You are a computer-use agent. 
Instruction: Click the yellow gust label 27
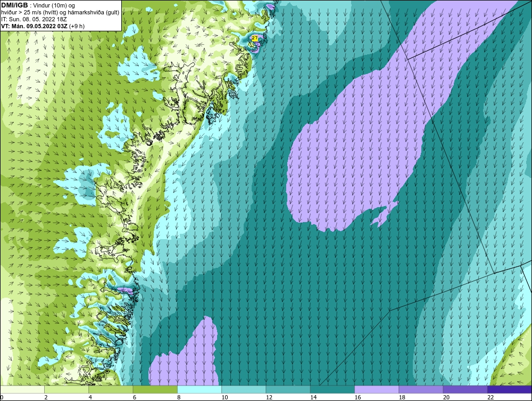coord(254,38)
